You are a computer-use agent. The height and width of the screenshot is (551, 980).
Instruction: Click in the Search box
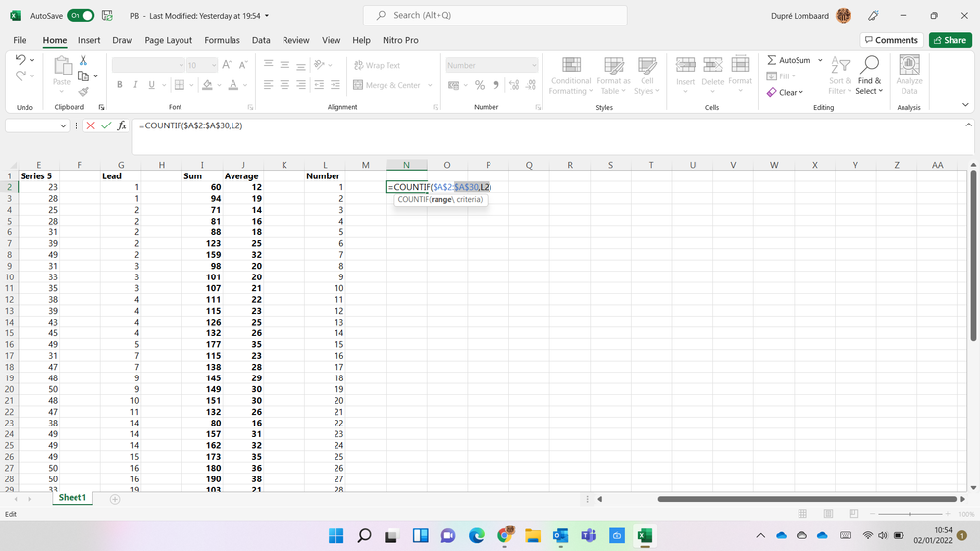[x=495, y=15]
